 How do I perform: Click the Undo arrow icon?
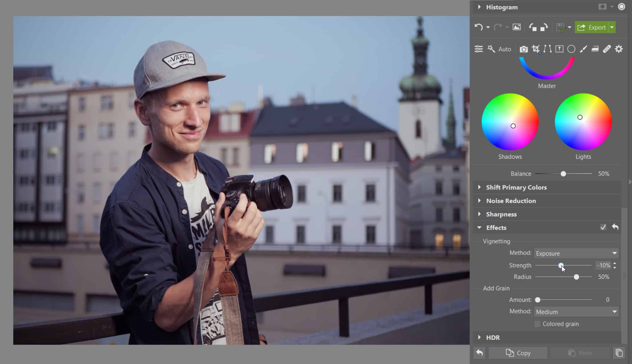pyautogui.click(x=479, y=27)
